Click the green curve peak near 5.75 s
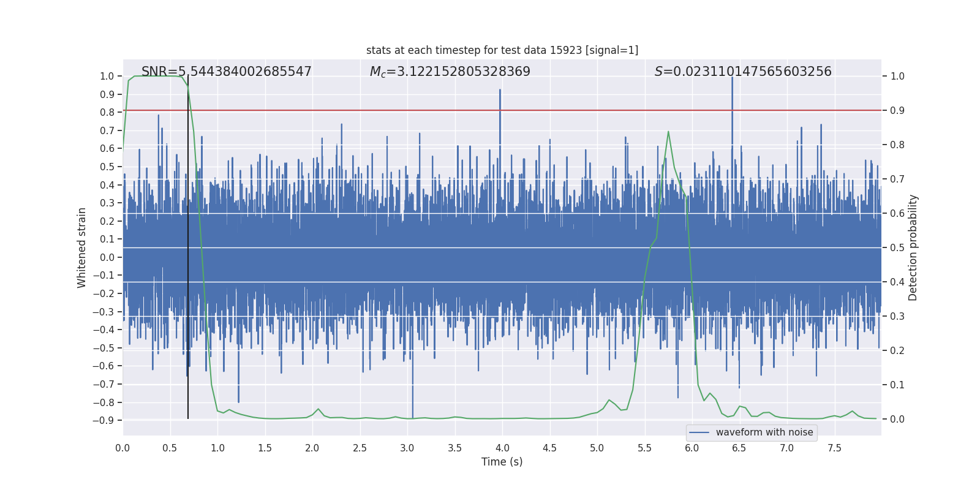This screenshot has height=490, width=980. tap(668, 132)
